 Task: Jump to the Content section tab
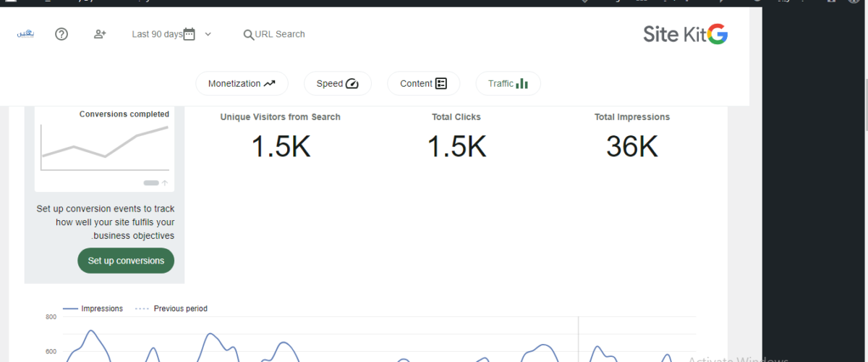click(x=424, y=83)
